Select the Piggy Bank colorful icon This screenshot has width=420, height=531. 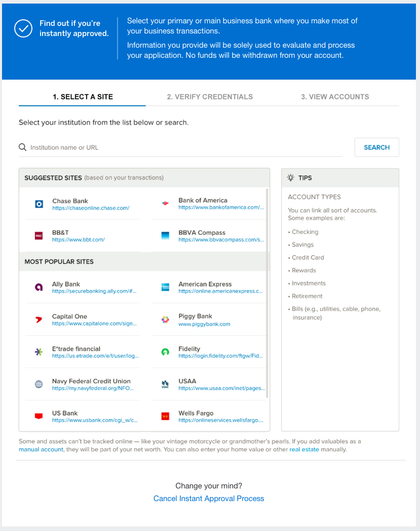point(165,320)
